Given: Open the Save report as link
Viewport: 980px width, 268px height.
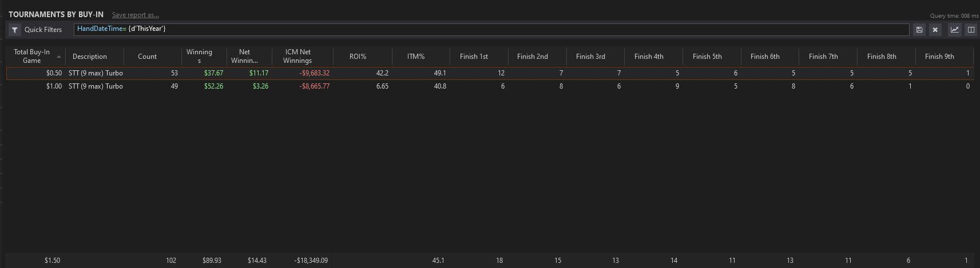Looking at the screenshot, I should pos(136,15).
